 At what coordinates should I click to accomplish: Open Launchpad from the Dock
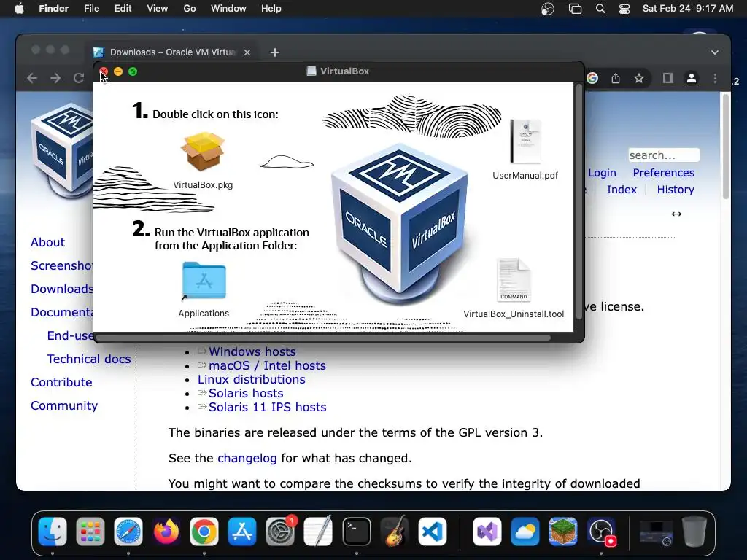(90, 531)
